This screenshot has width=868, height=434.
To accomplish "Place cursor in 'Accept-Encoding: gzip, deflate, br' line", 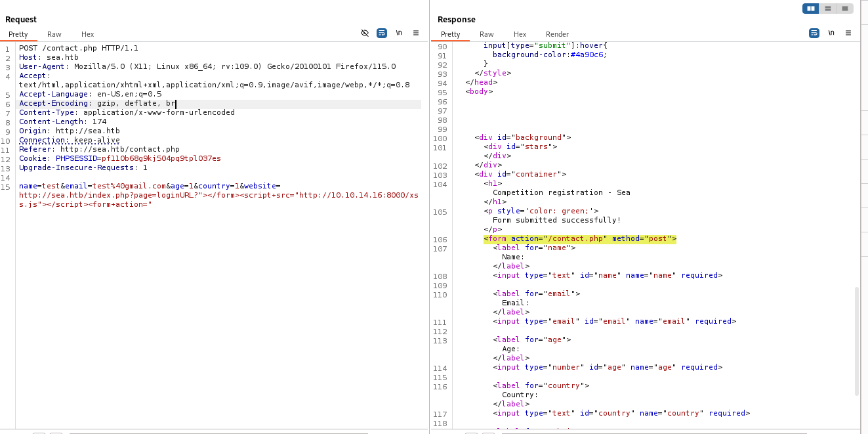I will point(97,103).
